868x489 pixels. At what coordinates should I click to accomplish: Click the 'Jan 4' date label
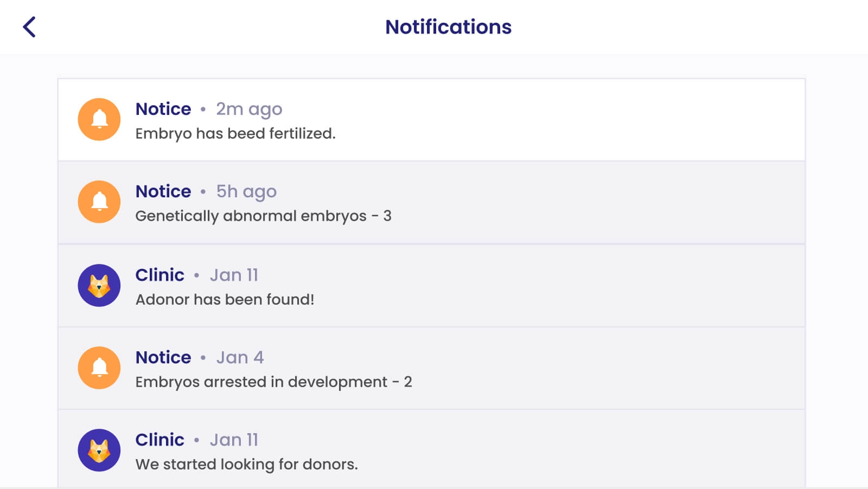[240, 357]
